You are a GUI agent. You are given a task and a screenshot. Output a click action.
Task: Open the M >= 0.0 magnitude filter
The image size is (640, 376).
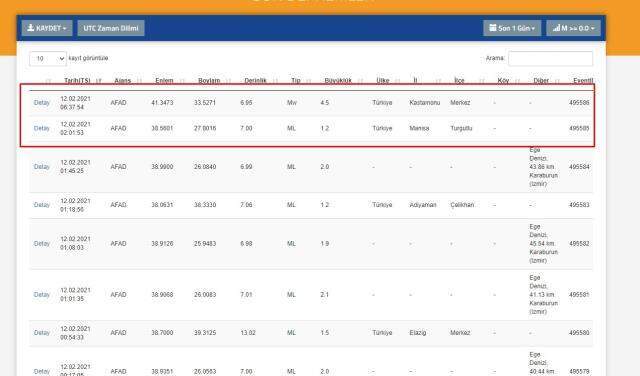[x=573, y=28]
